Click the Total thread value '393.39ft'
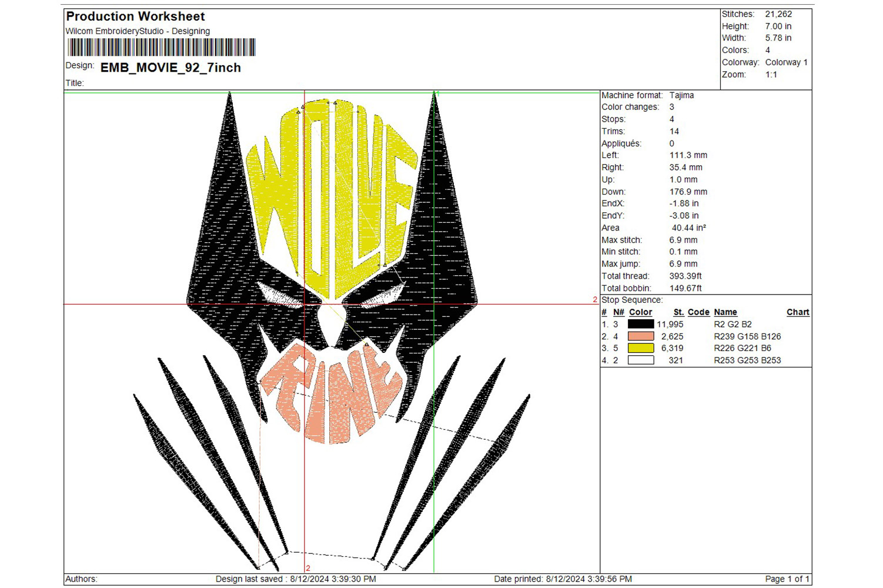 tap(685, 276)
